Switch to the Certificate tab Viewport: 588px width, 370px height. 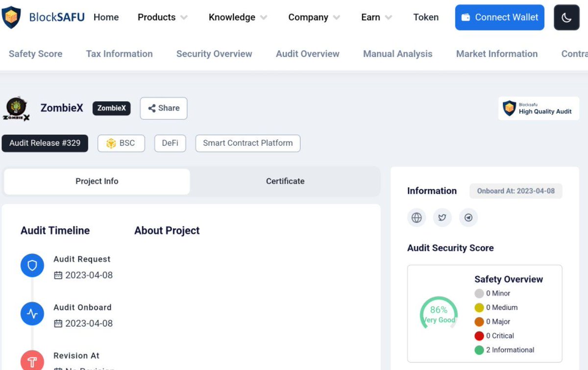[285, 181]
